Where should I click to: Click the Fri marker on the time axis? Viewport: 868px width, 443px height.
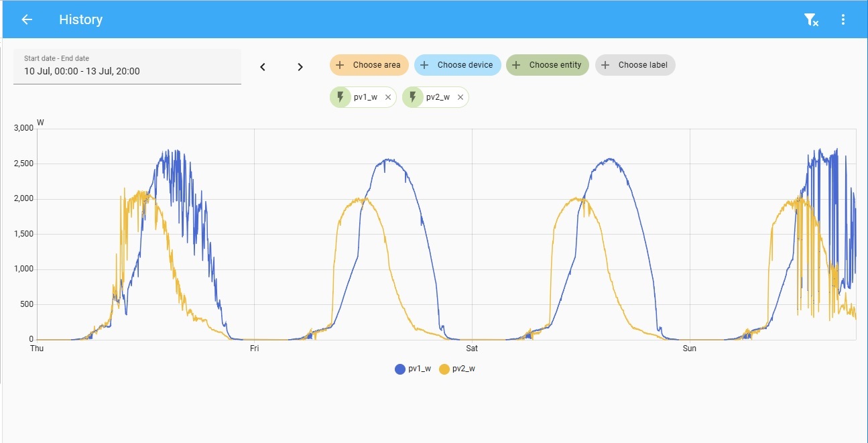pyautogui.click(x=254, y=349)
